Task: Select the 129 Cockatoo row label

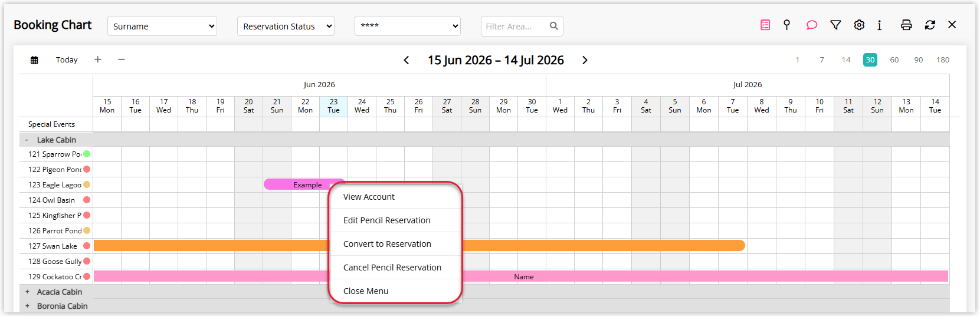Action: (x=54, y=276)
